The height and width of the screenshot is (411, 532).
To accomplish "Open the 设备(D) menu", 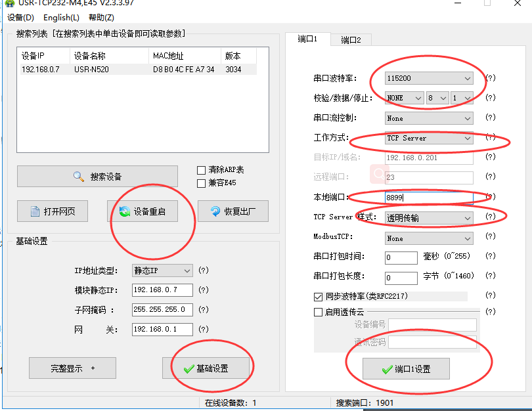I will [20, 18].
